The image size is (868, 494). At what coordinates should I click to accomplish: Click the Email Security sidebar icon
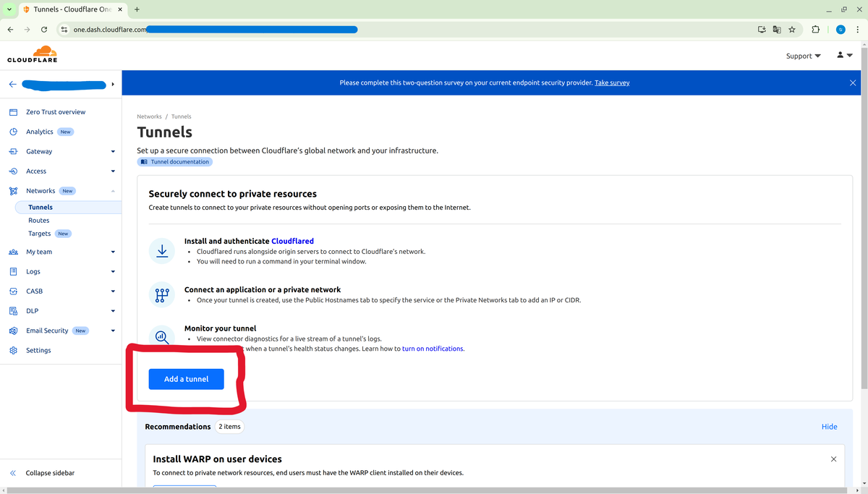(13, 331)
